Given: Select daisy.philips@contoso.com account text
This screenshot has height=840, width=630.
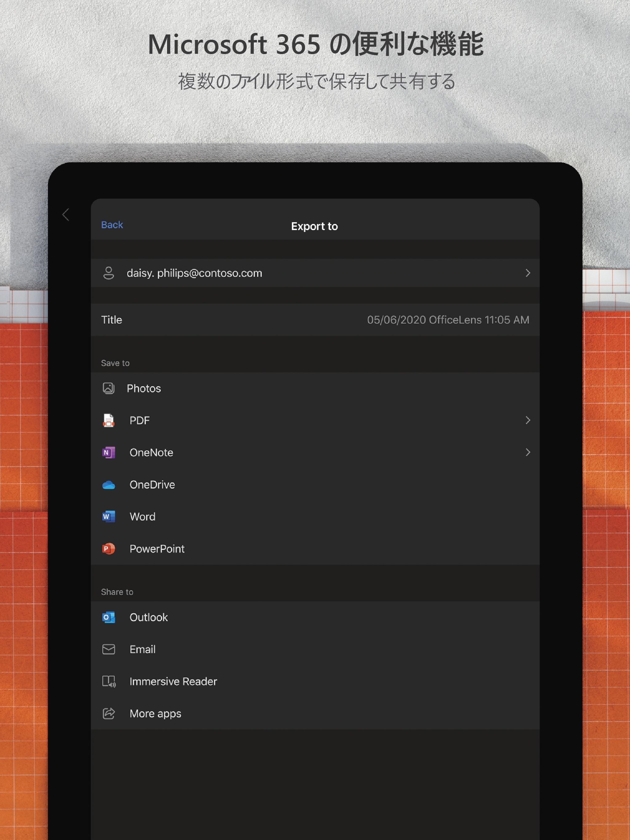Looking at the screenshot, I should tap(194, 273).
